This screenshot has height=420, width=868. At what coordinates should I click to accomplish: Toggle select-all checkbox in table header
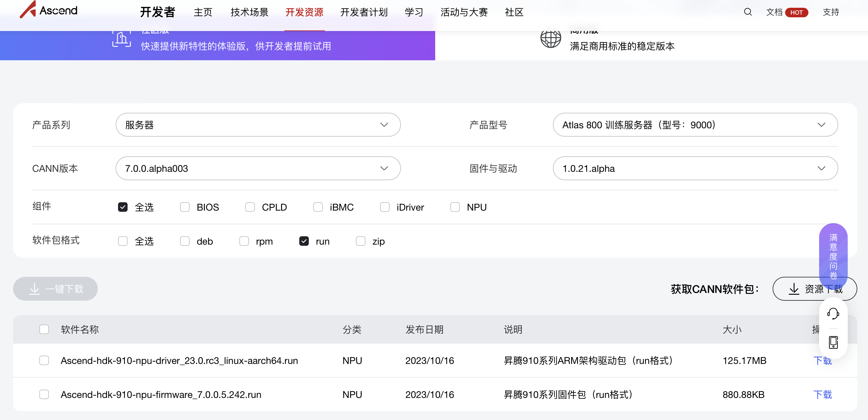coord(44,329)
